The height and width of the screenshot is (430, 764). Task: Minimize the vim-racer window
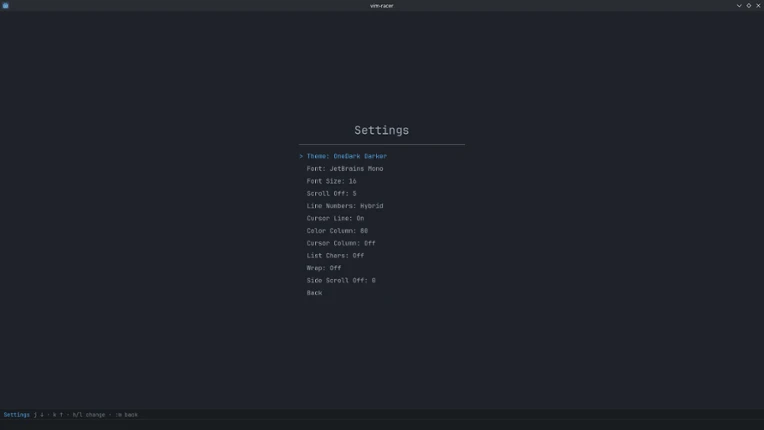[x=739, y=5]
